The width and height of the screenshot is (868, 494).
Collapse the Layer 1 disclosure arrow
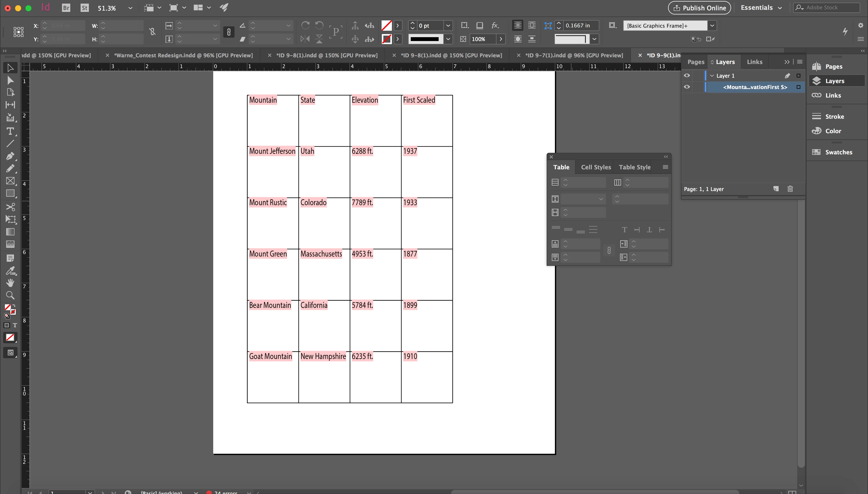(712, 76)
